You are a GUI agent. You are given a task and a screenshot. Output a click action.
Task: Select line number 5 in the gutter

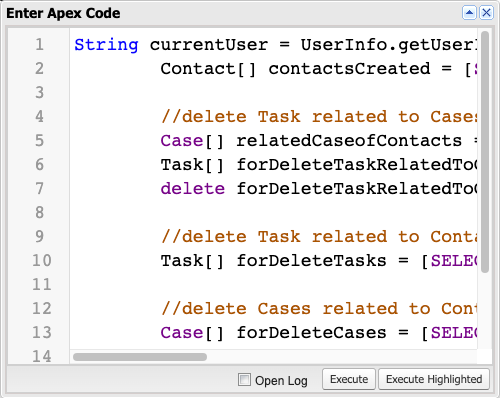pyautogui.click(x=40, y=140)
